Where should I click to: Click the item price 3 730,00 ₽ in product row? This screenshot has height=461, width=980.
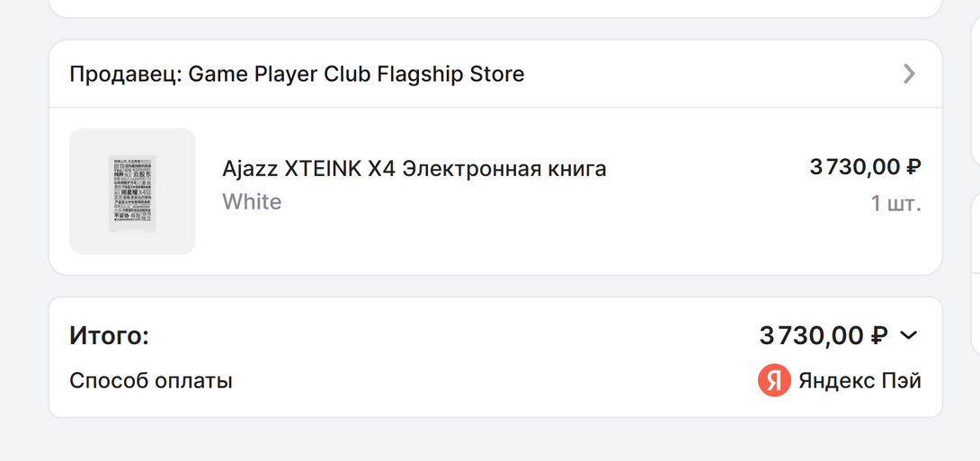(x=854, y=166)
